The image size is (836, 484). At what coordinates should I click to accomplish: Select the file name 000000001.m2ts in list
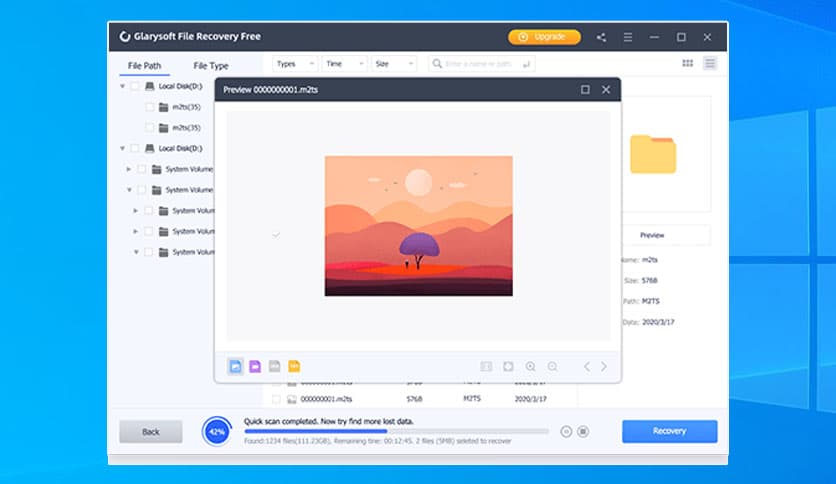tap(326, 399)
